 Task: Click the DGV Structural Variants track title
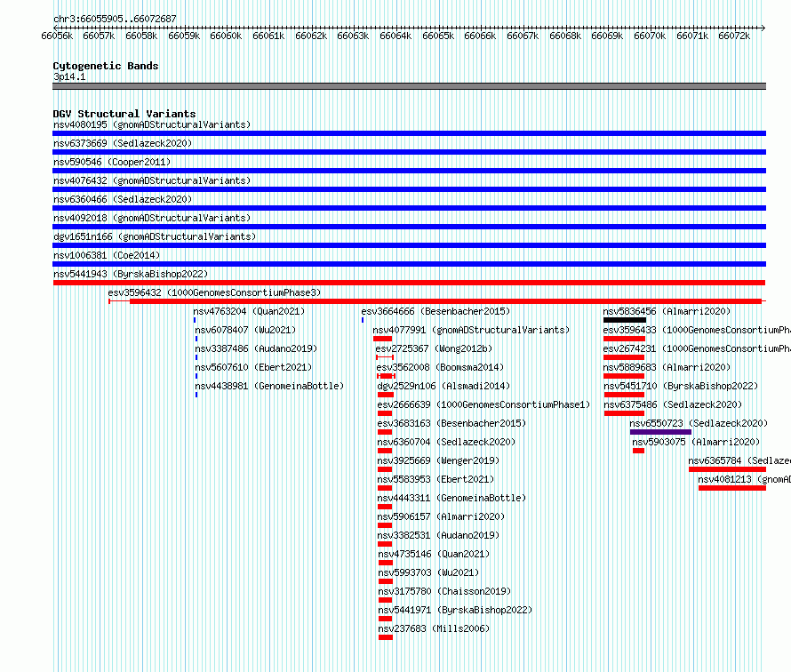pos(124,114)
